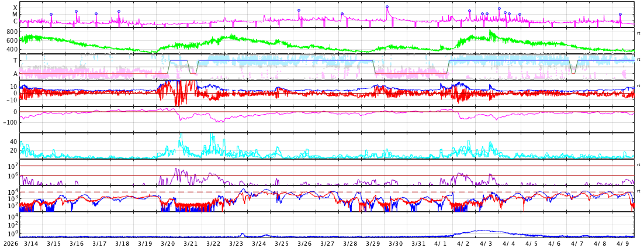The image size is (644, 248).
Task: Click the '4/ 1' date label
Action: (x=440, y=243)
